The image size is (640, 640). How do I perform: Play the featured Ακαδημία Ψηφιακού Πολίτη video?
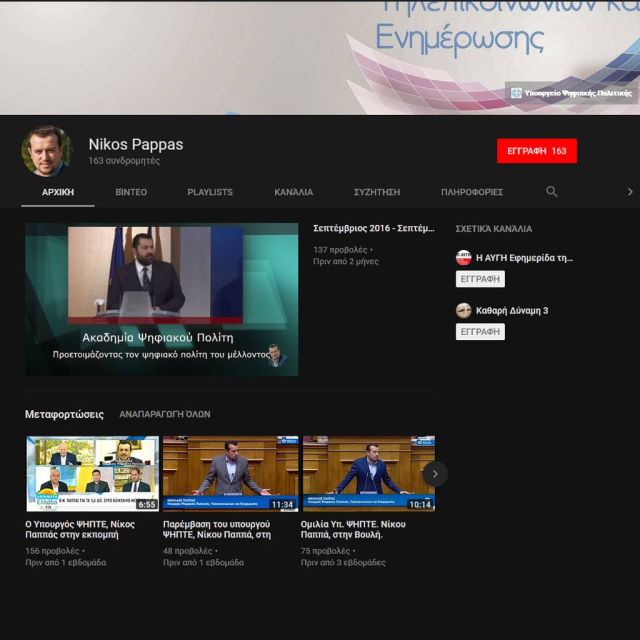tap(161, 299)
